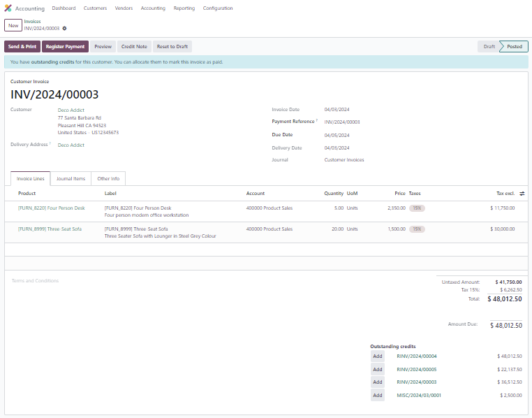Click the Untaxed Amount $ 41,750.00
The image size is (532, 418).
(508, 282)
